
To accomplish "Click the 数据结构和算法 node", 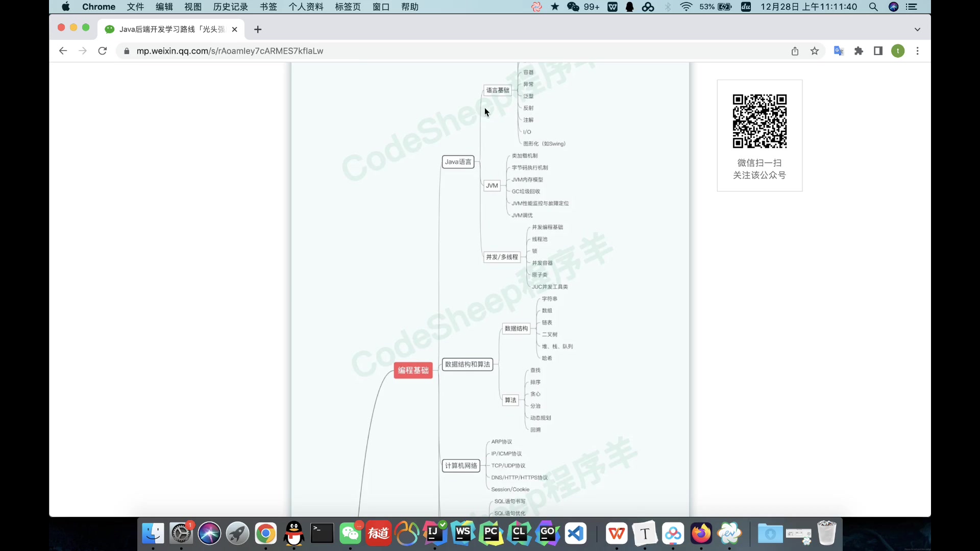I will (x=468, y=364).
